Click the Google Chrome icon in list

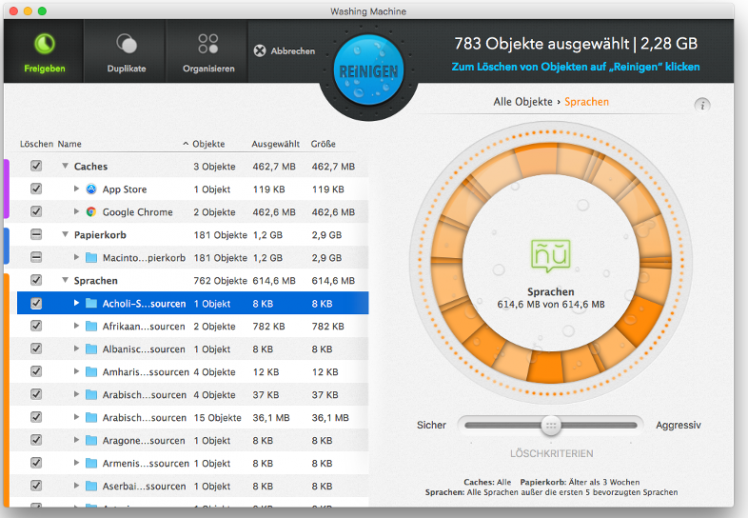(91, 212)
